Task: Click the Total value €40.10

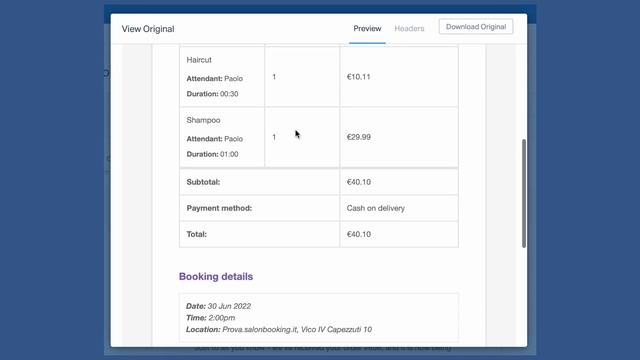Action: [358, 234]
